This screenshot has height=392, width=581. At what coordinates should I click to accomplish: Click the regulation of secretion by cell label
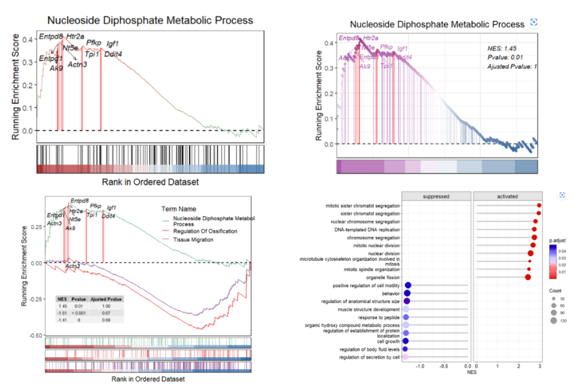click(369, 357)
